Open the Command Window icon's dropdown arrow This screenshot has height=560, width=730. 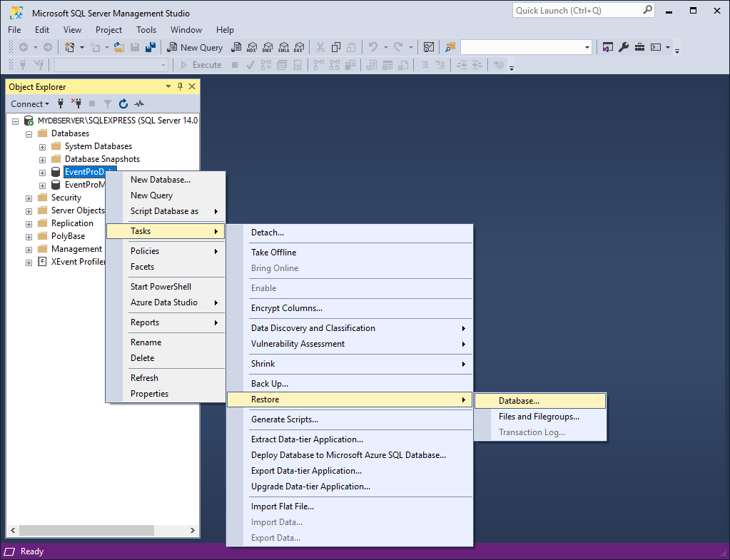668,48
